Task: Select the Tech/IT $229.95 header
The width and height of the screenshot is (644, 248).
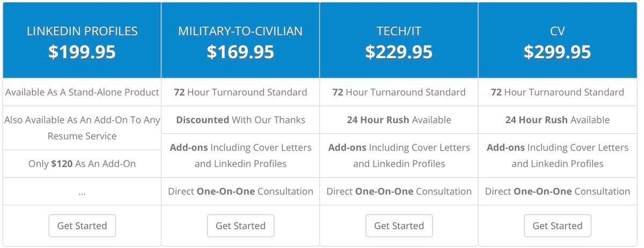Action: (399, 40)
